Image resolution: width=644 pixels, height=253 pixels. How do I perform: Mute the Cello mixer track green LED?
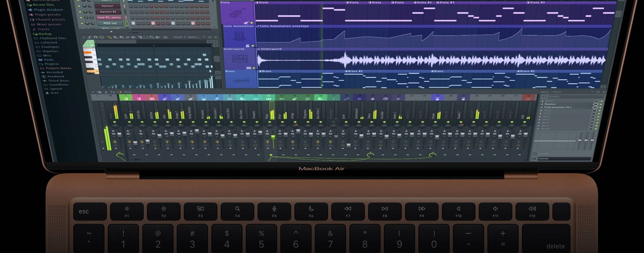[167, 122]
